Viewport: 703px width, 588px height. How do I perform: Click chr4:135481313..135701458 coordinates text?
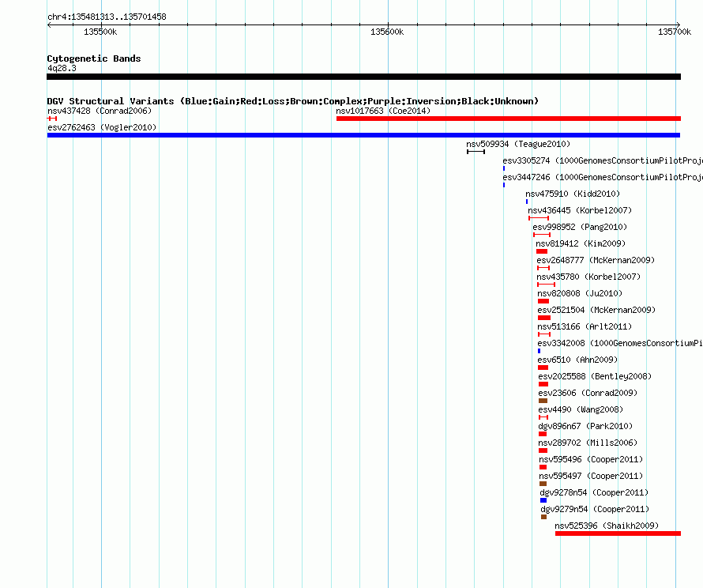(107, 17)
